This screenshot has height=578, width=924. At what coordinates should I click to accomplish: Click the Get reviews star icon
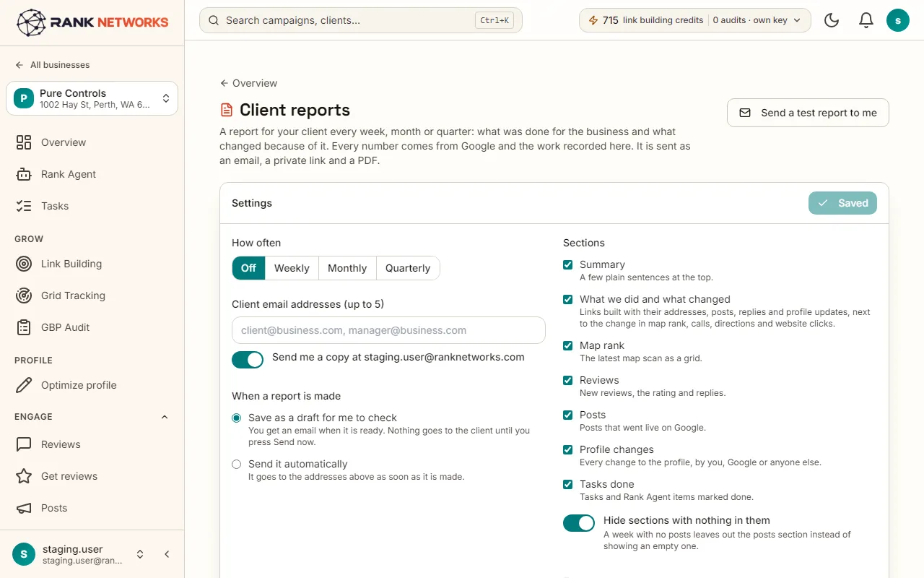click(24, 476)
